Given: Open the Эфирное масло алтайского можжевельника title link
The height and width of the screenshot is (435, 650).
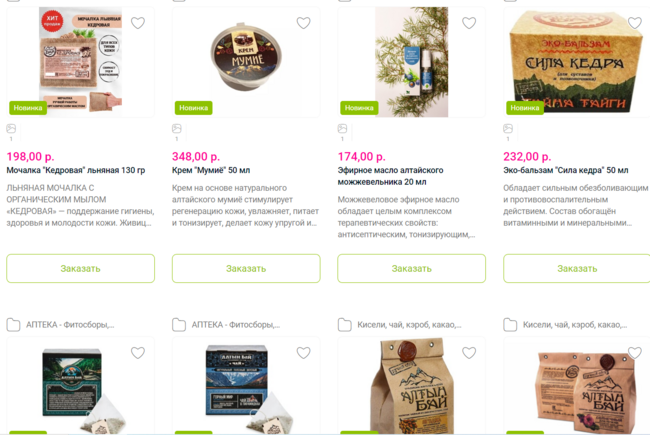Looking at the screenshot, I should click(x=390, y=176).
